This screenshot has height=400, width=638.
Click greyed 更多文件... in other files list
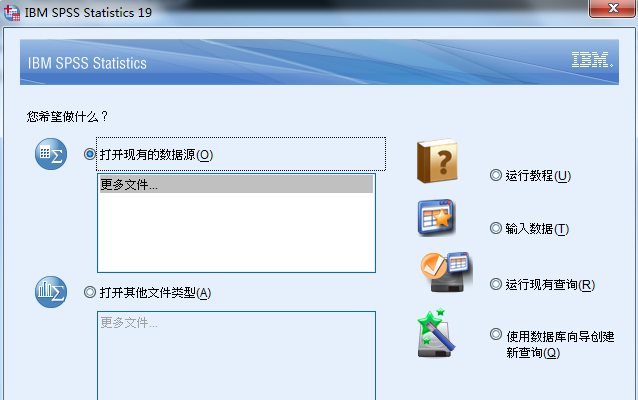click(x=129, y=323)
